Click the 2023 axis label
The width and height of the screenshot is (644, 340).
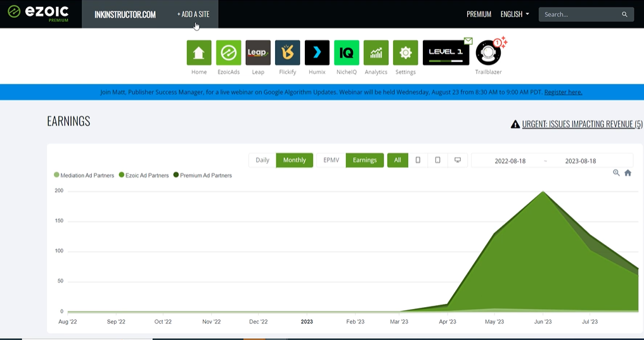coord(307,322)
